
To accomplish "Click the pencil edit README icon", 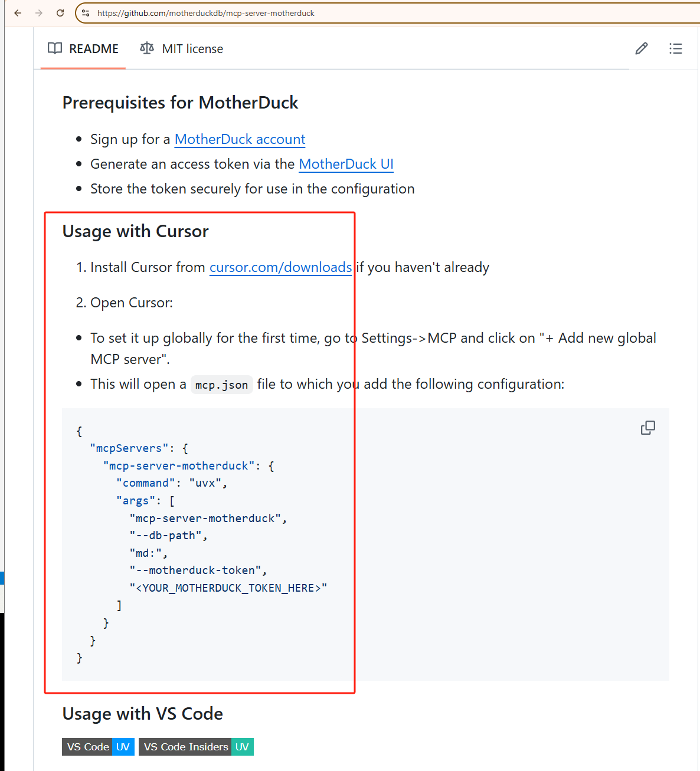I will 642,48.
